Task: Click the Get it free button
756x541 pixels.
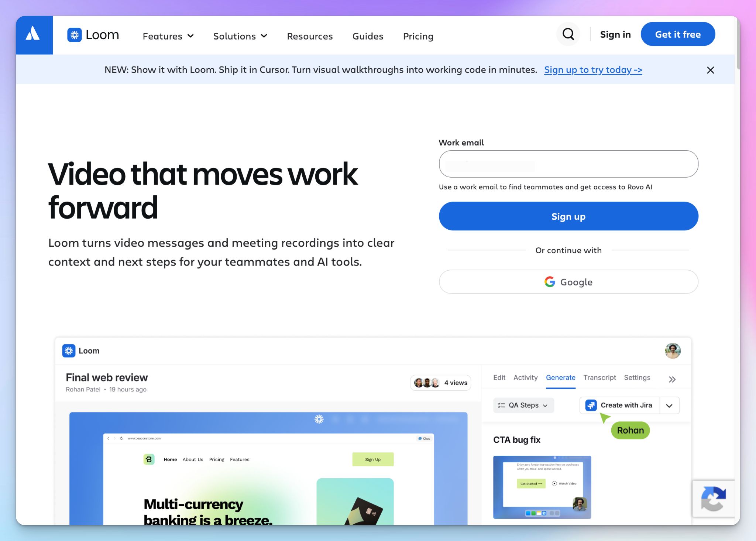Action: point(678,34)
